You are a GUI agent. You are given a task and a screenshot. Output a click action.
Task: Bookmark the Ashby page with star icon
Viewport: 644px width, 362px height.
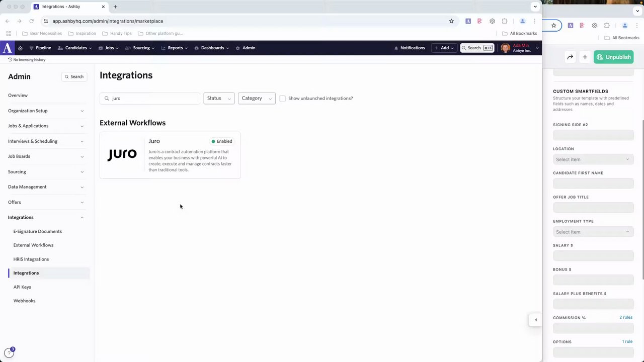click(451, 21)
